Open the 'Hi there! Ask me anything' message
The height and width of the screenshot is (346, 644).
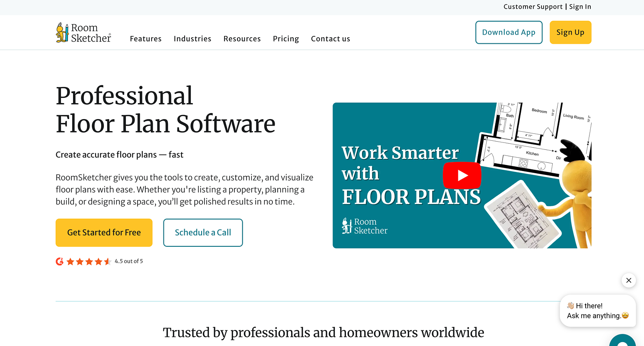tap(598, 311)
